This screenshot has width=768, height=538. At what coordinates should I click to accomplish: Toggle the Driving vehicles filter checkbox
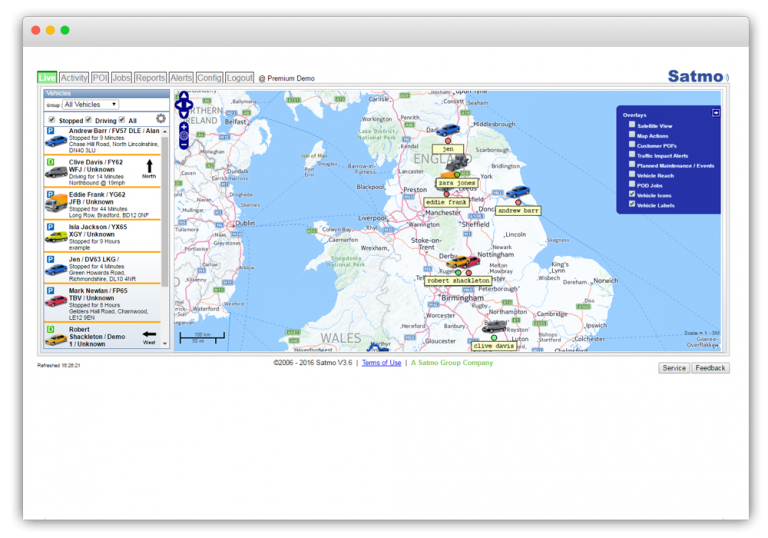tap(88, 120)
